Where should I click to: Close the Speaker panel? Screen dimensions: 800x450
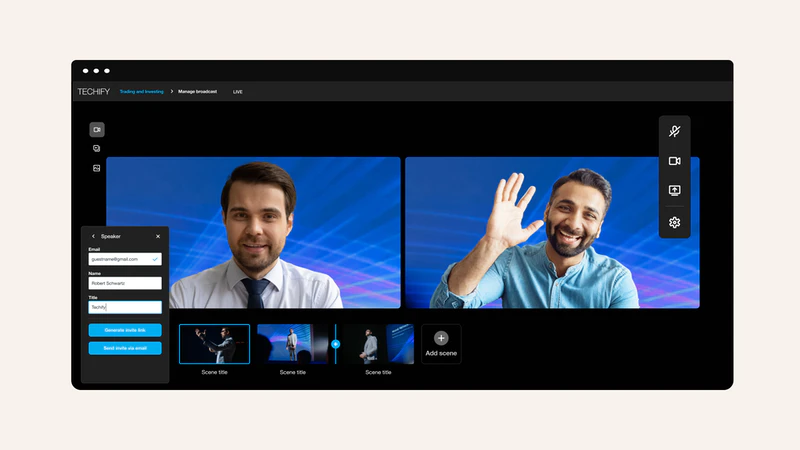(158, 236)
